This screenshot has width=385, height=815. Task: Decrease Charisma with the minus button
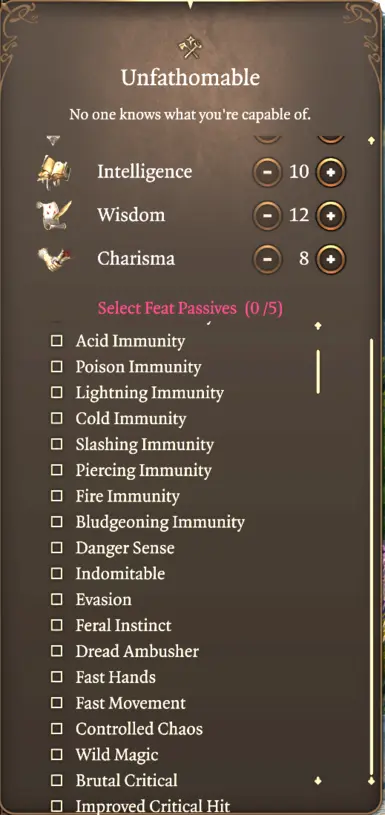(x=268, y=258)
